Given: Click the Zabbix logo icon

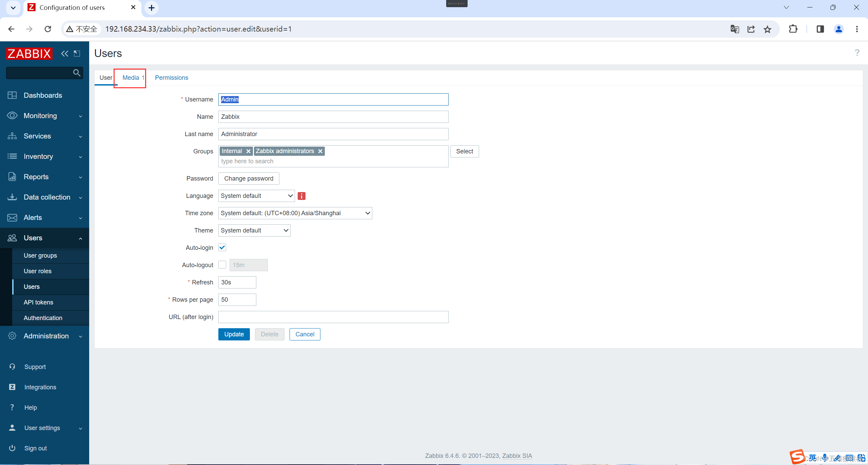Looking at the screenshot, I should (x=31, y=52).
